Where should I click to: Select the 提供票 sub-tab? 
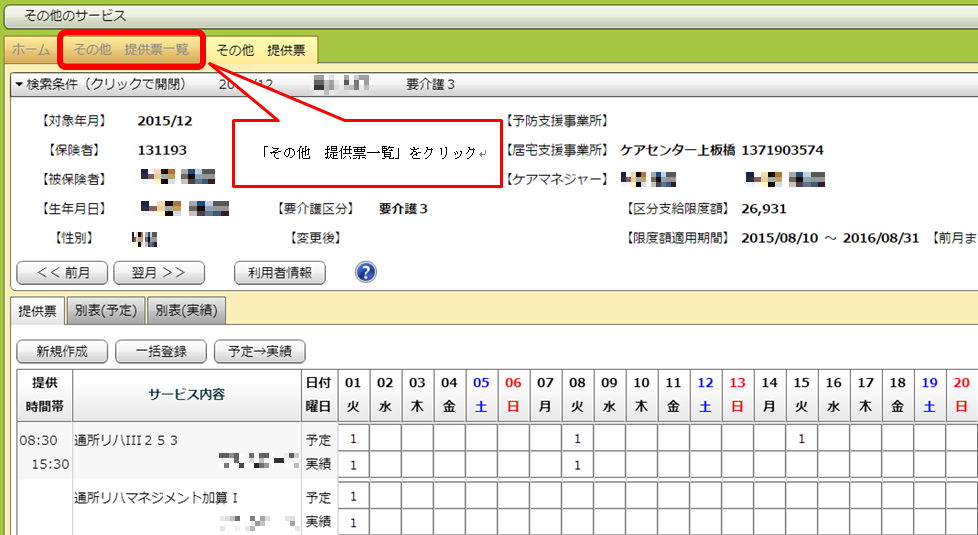(x=40, y=311)
